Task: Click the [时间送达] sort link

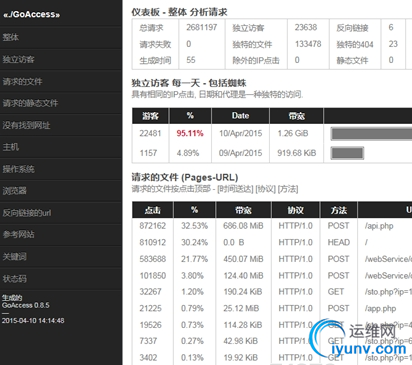Action: point(235,189)
